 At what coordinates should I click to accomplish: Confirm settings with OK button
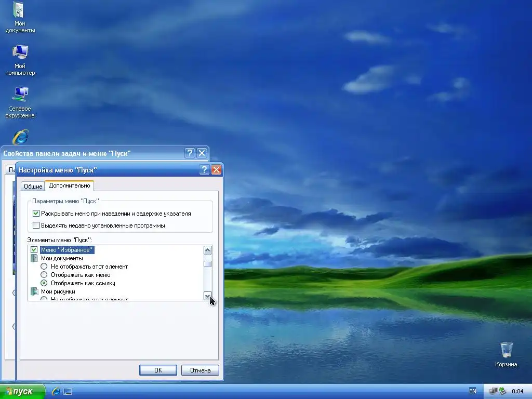click(x=158, y=370)
